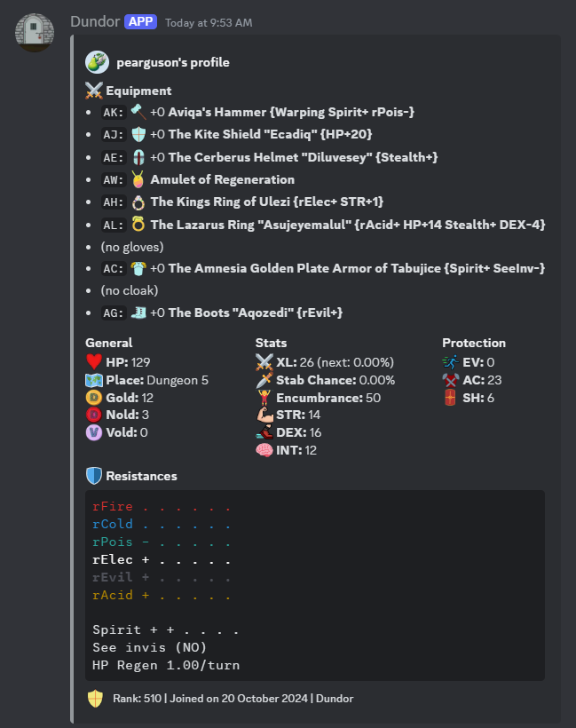Click the hammer icon for Aviqa's Hammer
576x728 pixels.
[x=138, y=113]
